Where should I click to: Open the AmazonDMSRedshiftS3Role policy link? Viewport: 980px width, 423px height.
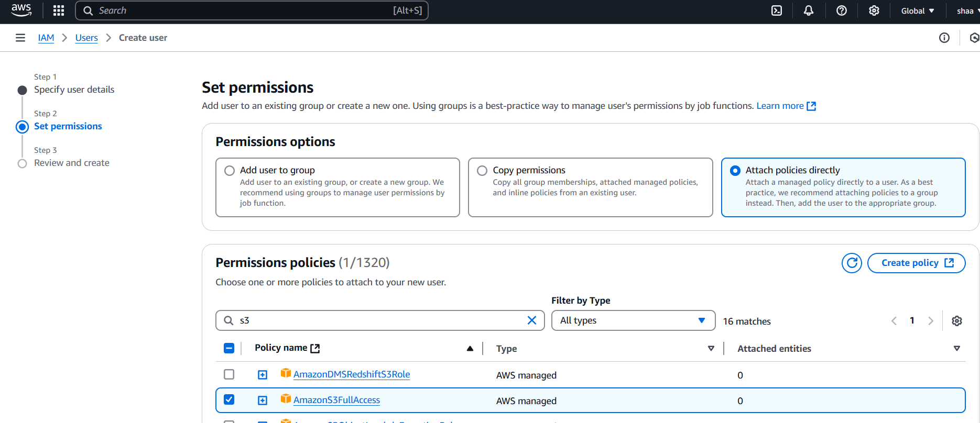(352, 374)
